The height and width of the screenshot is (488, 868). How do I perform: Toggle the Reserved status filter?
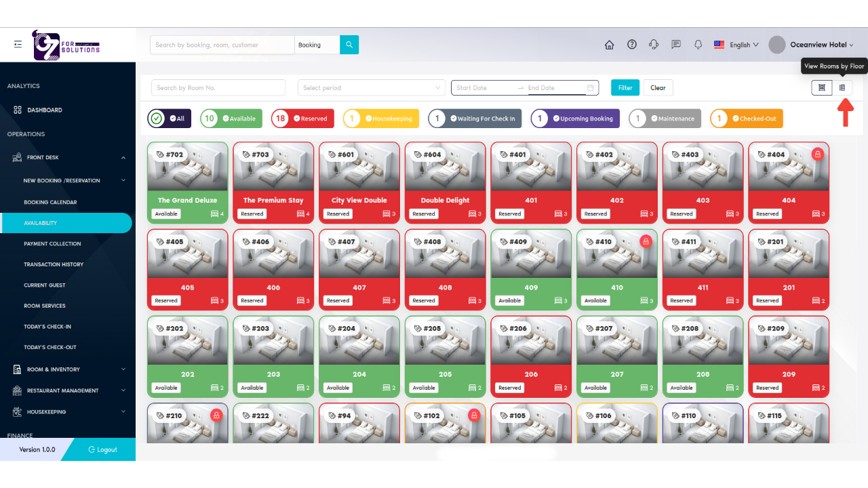302,119
